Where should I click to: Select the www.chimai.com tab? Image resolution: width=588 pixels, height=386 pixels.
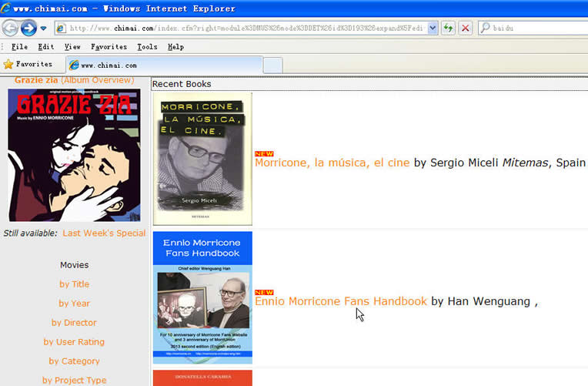point(164,65)
